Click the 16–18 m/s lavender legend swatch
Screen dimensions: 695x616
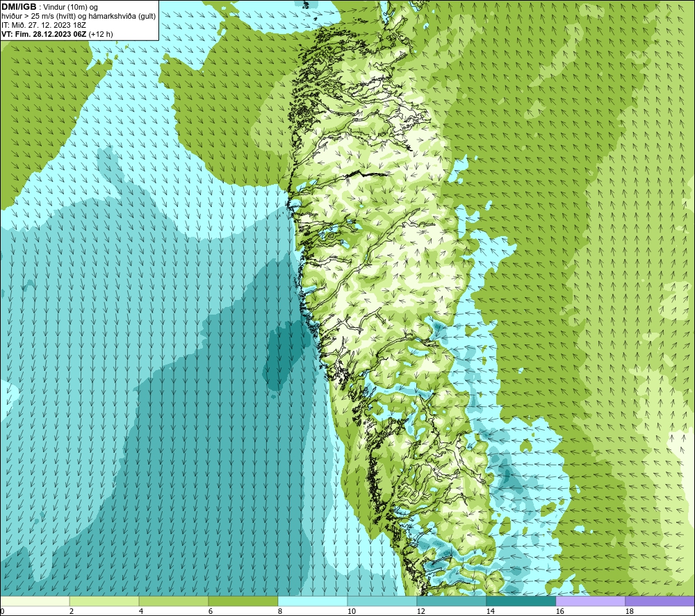(x=590, y=601)
